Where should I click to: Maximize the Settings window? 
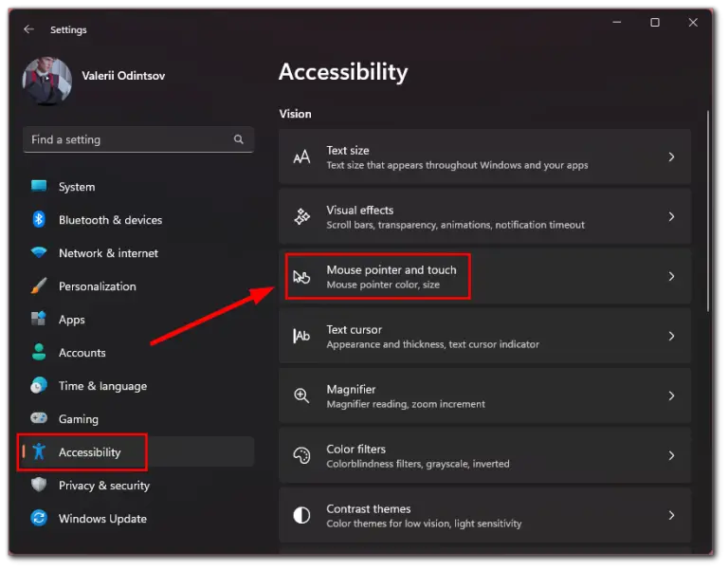[x=655, y=23]
